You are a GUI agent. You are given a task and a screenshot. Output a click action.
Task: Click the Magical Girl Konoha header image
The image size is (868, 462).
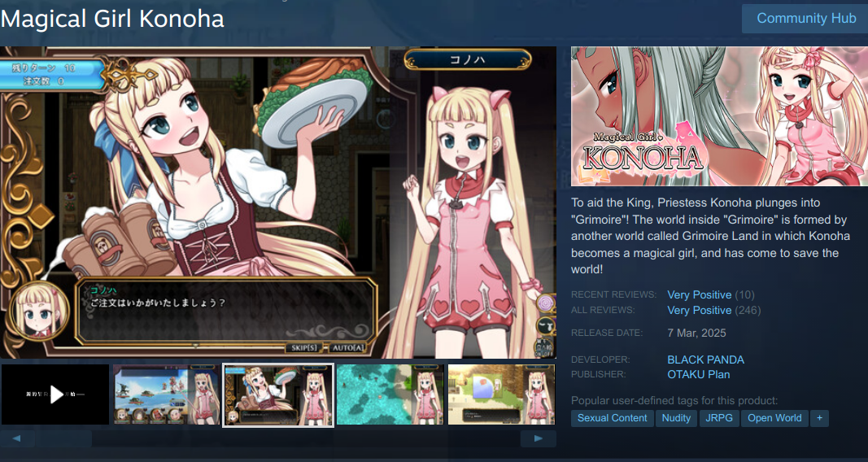(x=720, y=116)
